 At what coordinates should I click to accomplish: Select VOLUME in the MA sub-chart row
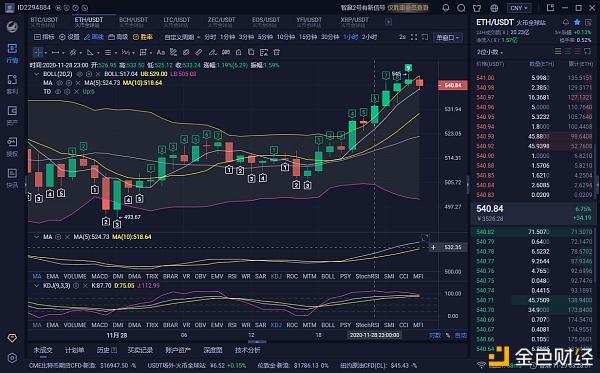tap(75, 276)
